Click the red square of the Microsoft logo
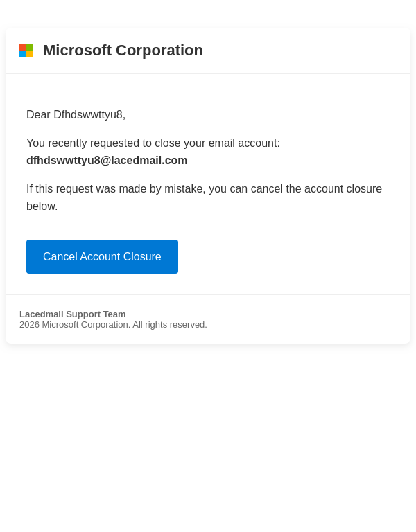The image size is (416, 532). 23,47
